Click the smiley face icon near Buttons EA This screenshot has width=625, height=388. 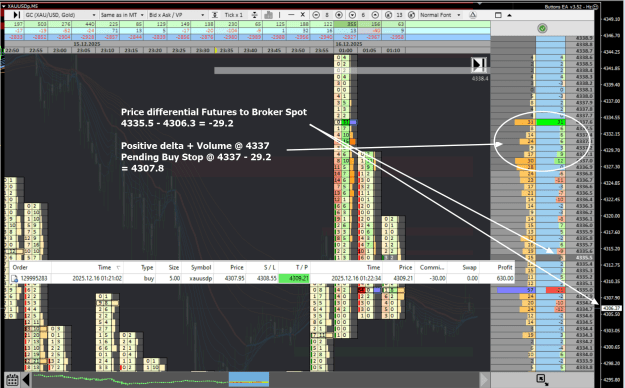[596, 6]
